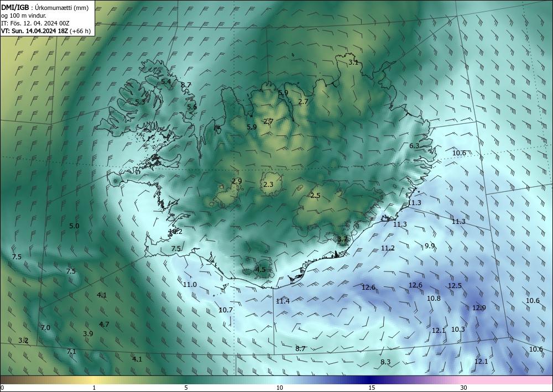Click the '3.9' value label
Viewport: 553px width, 392px height.
pos(88,333)
